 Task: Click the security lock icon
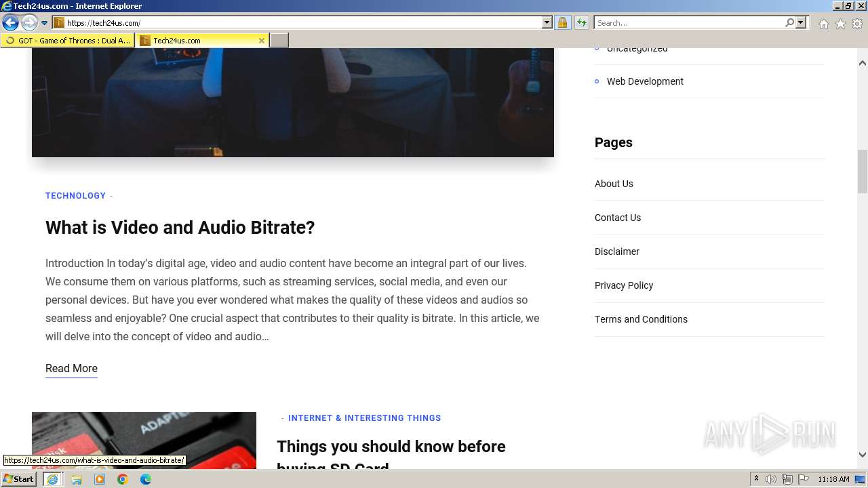[562, 23]
